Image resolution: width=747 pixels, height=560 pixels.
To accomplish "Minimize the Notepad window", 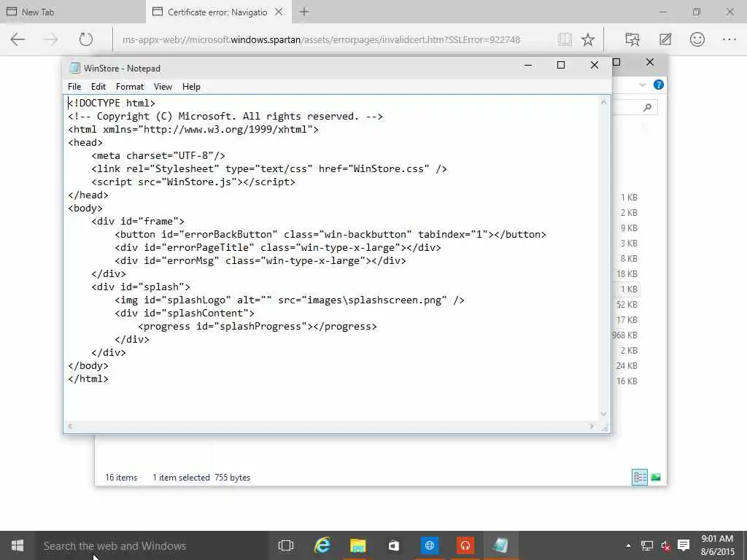I will [528, 65].
